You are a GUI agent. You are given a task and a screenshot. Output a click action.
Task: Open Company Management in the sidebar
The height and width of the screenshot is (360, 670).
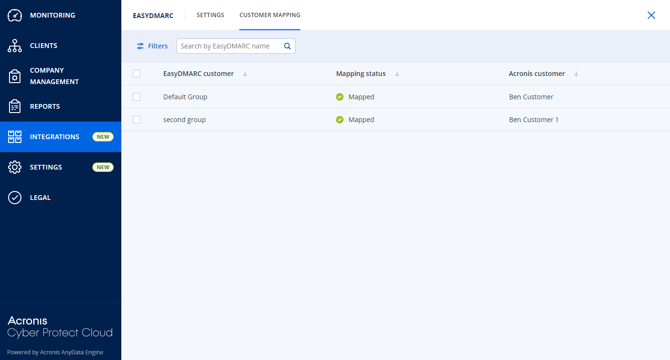tap(61, 76)
